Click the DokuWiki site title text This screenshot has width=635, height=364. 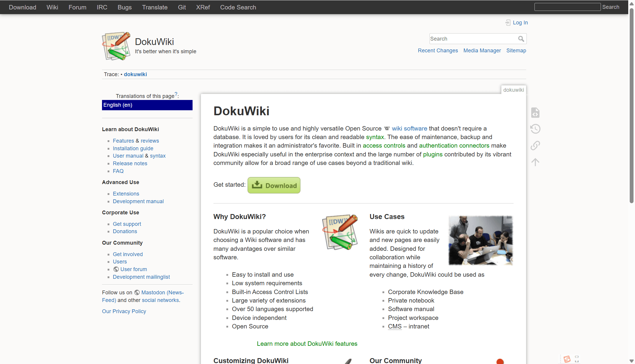tap(154, 42)
